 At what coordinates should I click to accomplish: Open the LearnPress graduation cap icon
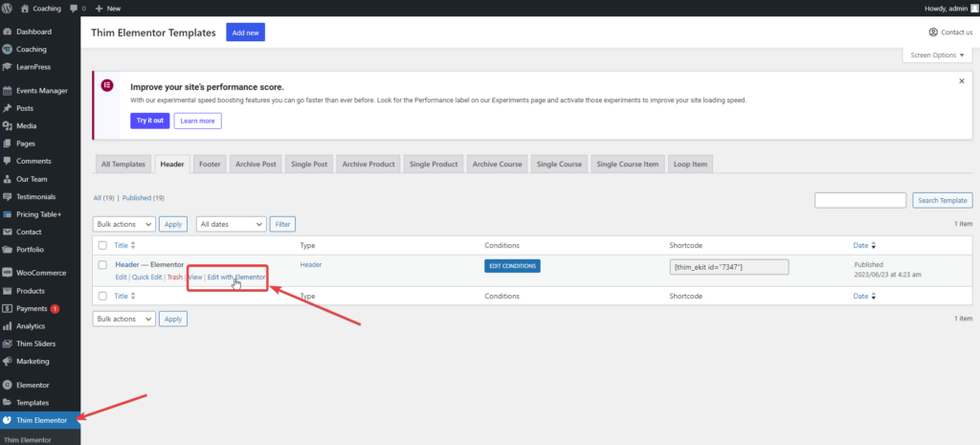(8, 66)
